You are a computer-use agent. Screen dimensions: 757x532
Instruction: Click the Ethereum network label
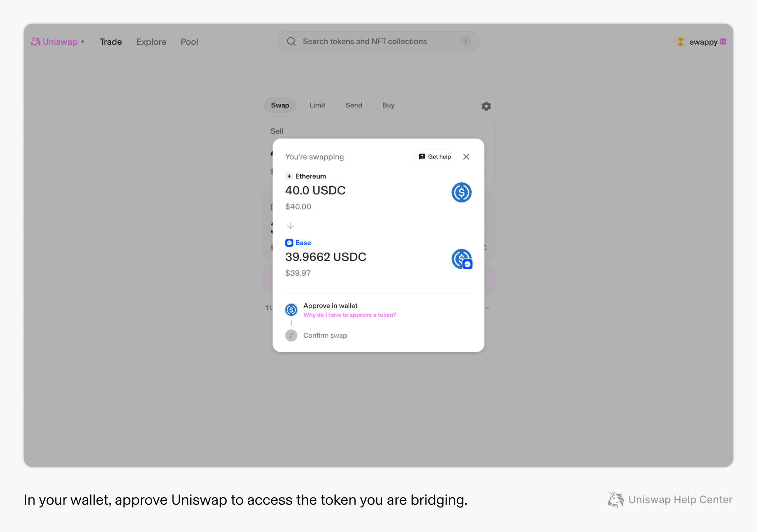(x=310, y=176)
